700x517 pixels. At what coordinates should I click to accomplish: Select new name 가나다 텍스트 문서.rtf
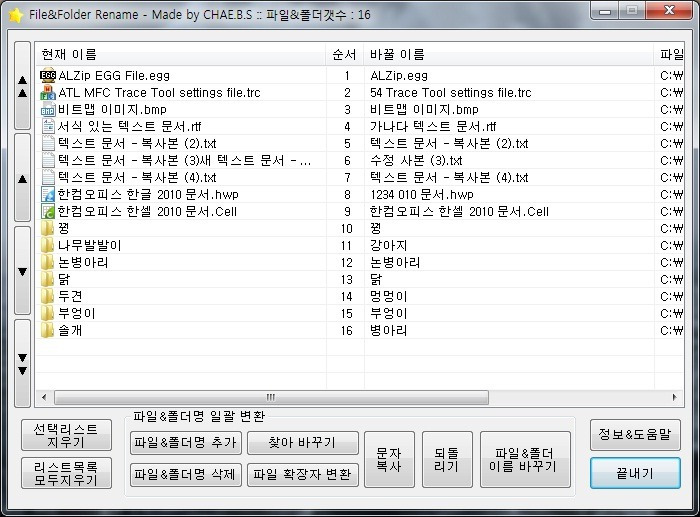[433, 127]
